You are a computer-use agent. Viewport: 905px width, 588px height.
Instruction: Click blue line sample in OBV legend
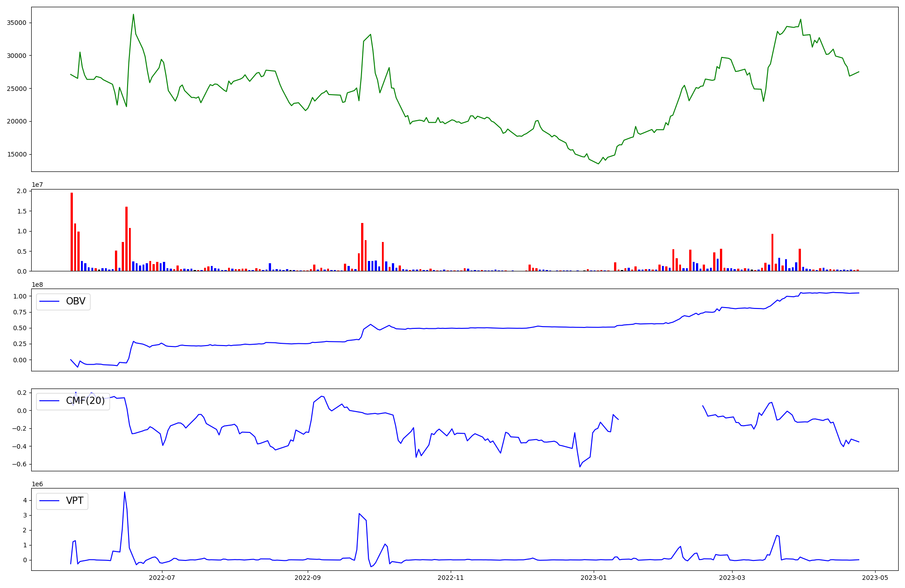[50, 302]
